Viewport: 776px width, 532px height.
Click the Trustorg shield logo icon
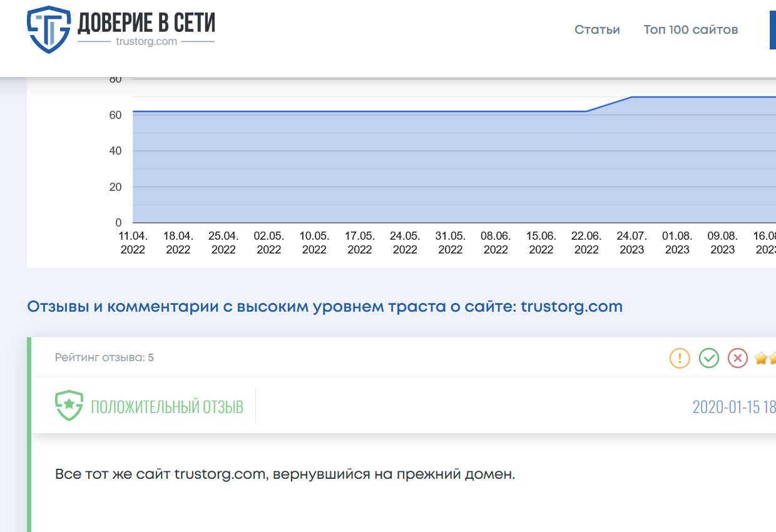[48, 29]
